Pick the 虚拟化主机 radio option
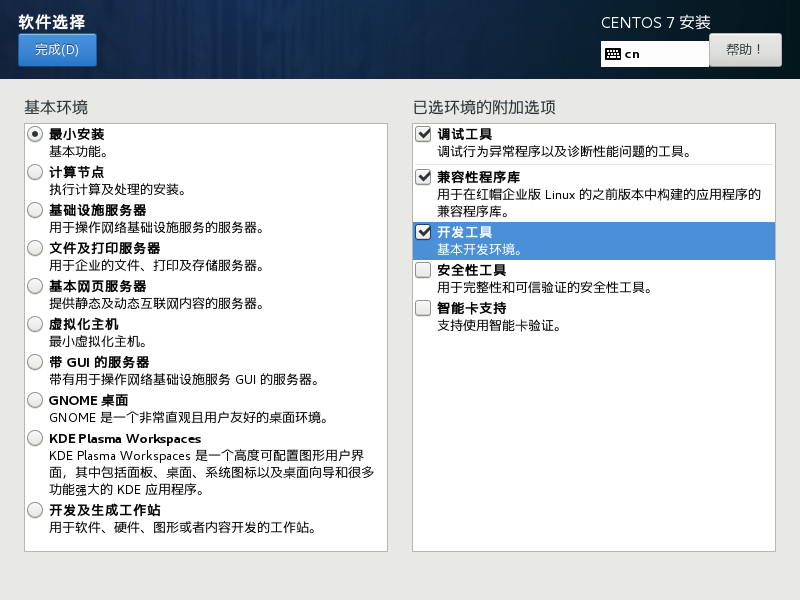Image resolution: width=800 pixels, height=600 pixels. coord(35,324)
